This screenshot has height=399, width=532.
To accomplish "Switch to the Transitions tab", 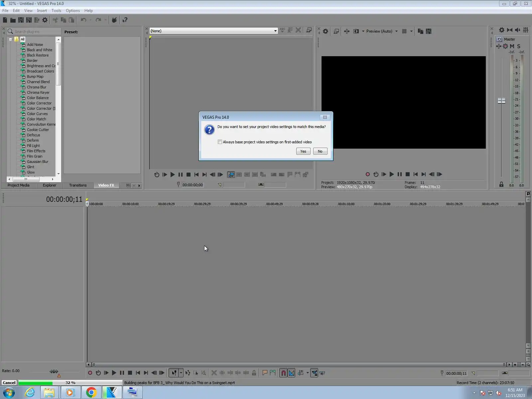I will click(x=78, y=185).
